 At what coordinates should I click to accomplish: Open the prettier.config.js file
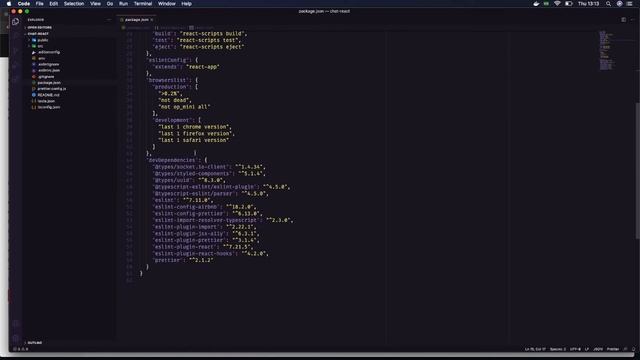tap(51, 89)
